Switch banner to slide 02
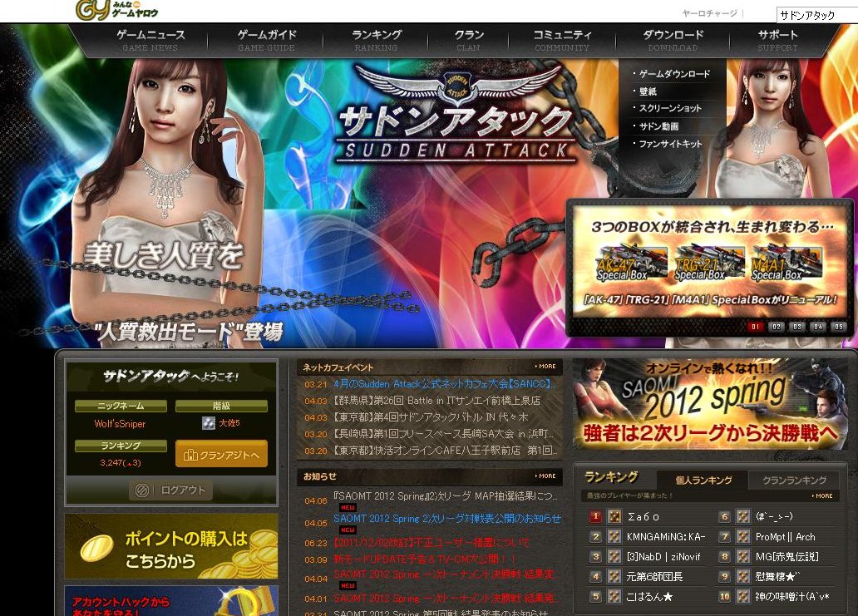 tap(777, 327)
